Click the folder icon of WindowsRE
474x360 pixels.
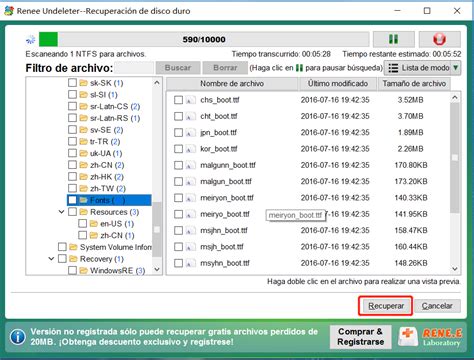pyautogui.click(x=84, y=270)
